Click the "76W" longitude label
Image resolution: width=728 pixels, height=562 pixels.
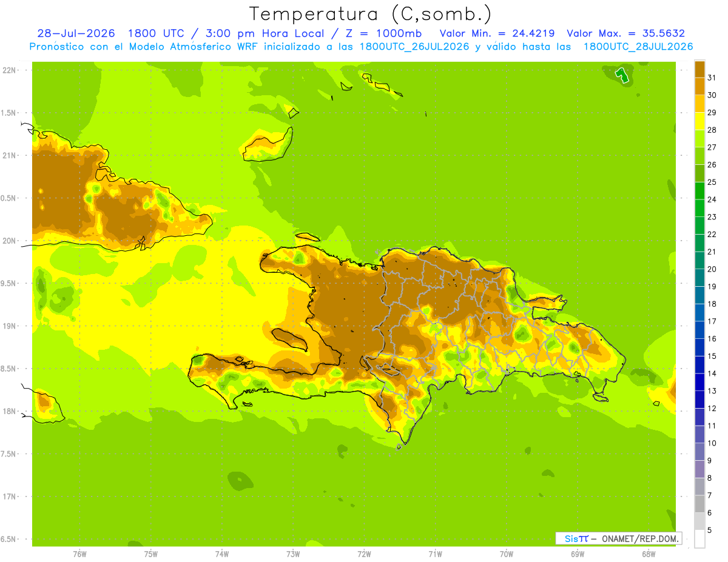(x=79, y=554)
